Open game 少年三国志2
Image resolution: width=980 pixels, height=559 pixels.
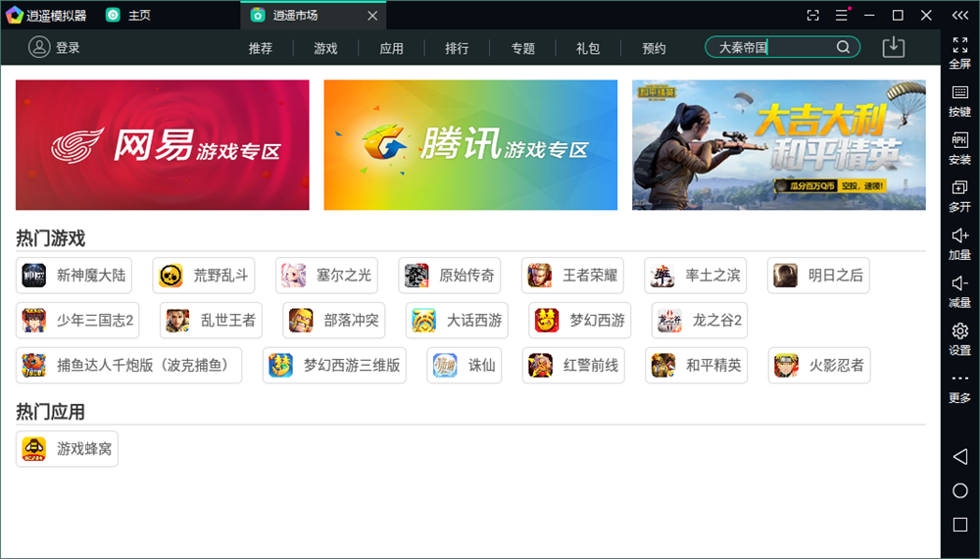(77, 320)
